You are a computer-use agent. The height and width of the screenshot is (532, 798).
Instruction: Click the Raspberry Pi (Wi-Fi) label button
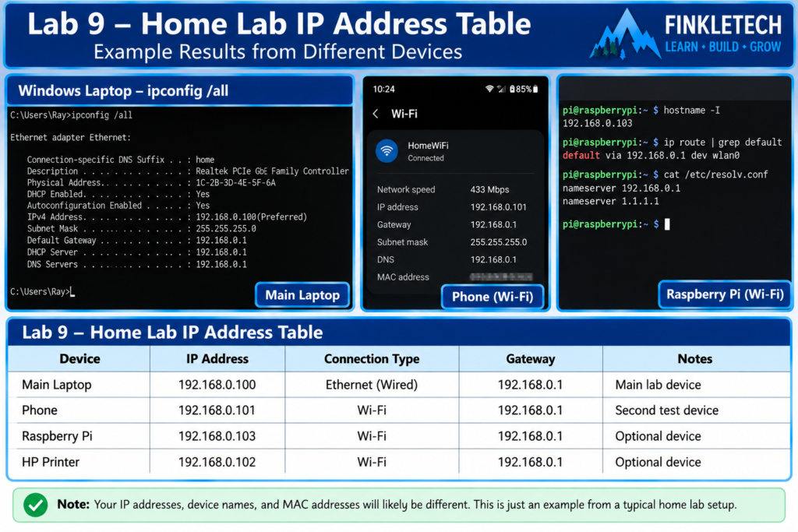725,294
